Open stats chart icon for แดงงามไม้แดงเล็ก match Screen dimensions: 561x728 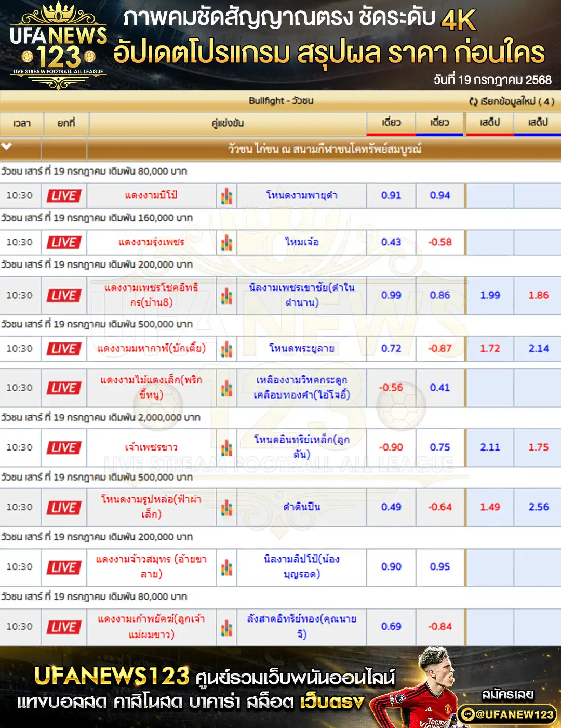pyautogui.click(x=226, y=388)
